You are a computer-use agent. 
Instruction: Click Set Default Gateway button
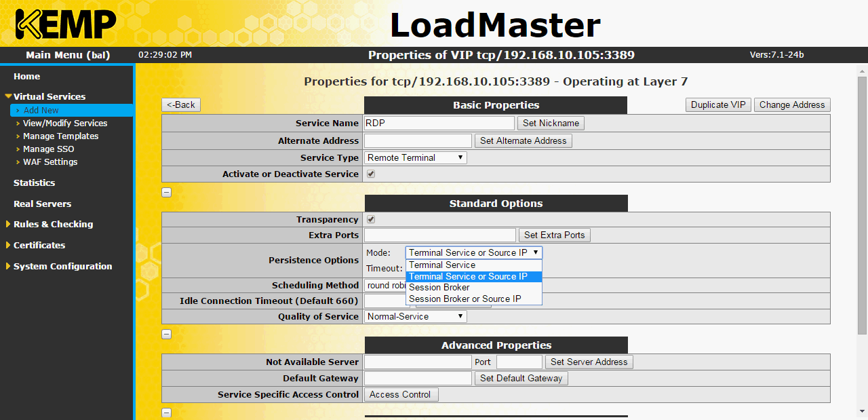point(521,379)
